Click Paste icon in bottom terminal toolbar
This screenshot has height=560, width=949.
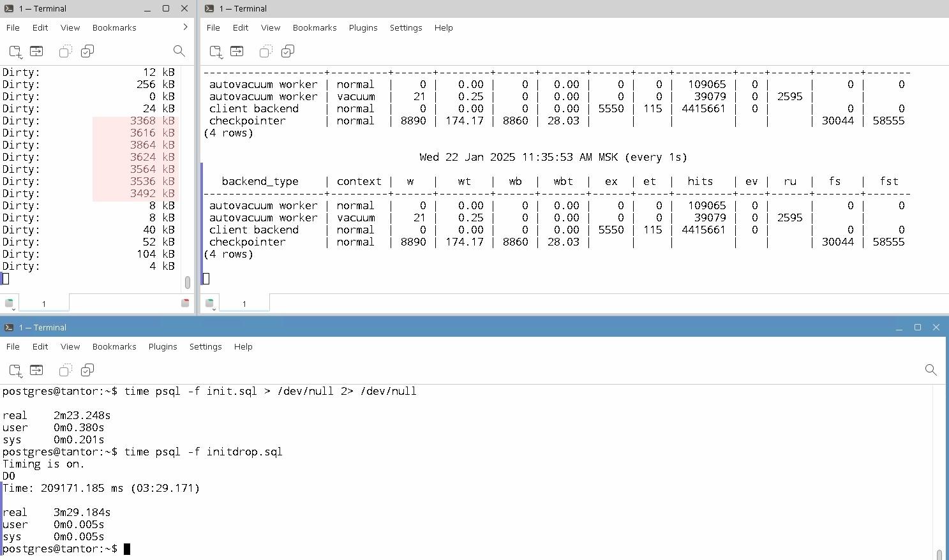[87, 371]
